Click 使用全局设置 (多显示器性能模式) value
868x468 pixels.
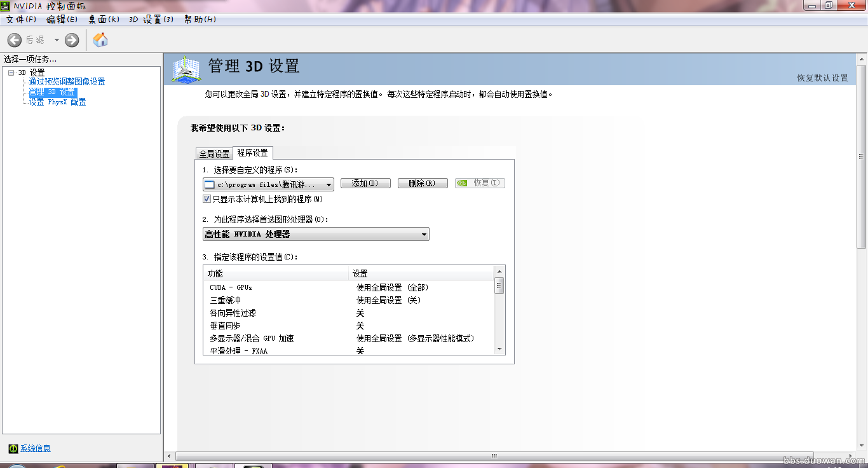(415, 338)
